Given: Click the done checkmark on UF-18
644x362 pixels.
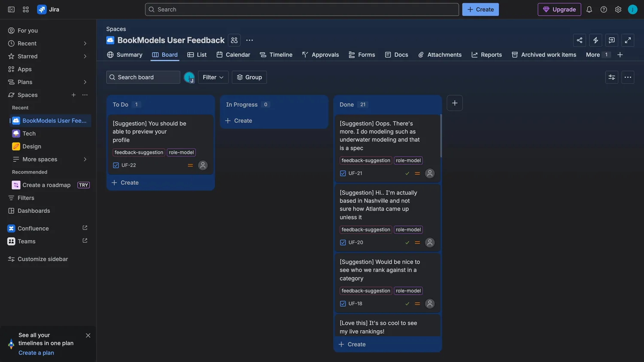Looking at the screenshot, I should point(407,304).
